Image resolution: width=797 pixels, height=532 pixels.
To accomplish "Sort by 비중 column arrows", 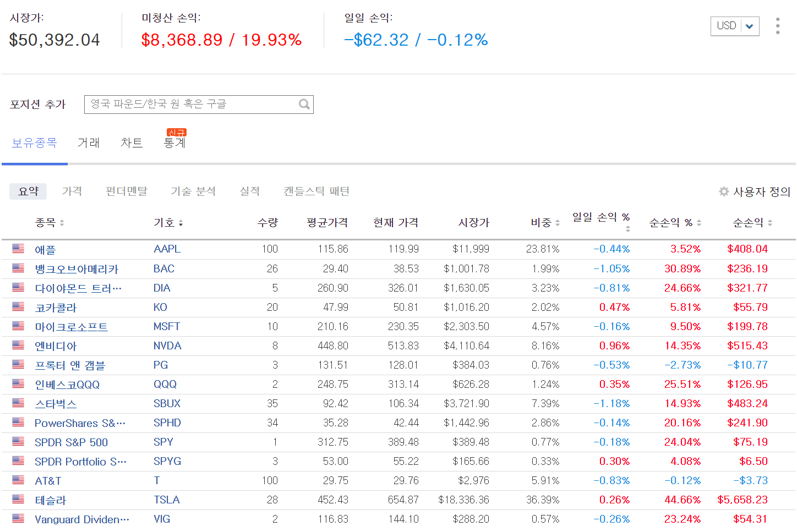I will point(558,223).
